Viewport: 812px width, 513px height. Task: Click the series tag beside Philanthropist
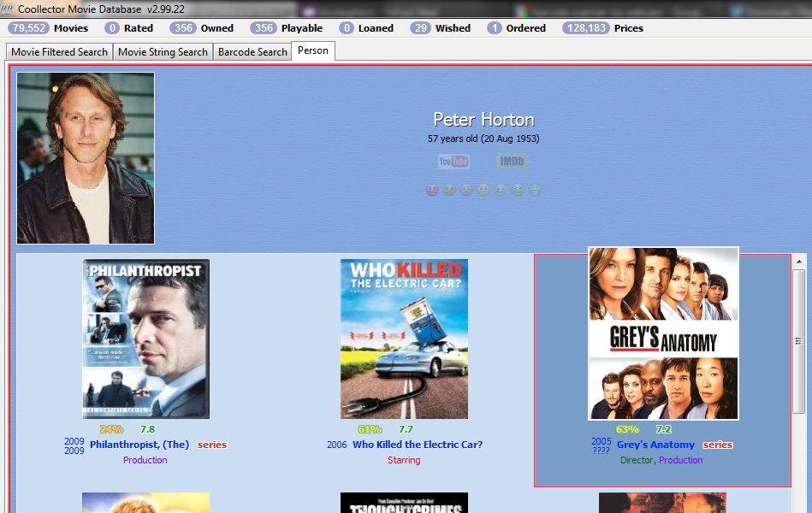(212, 445)
